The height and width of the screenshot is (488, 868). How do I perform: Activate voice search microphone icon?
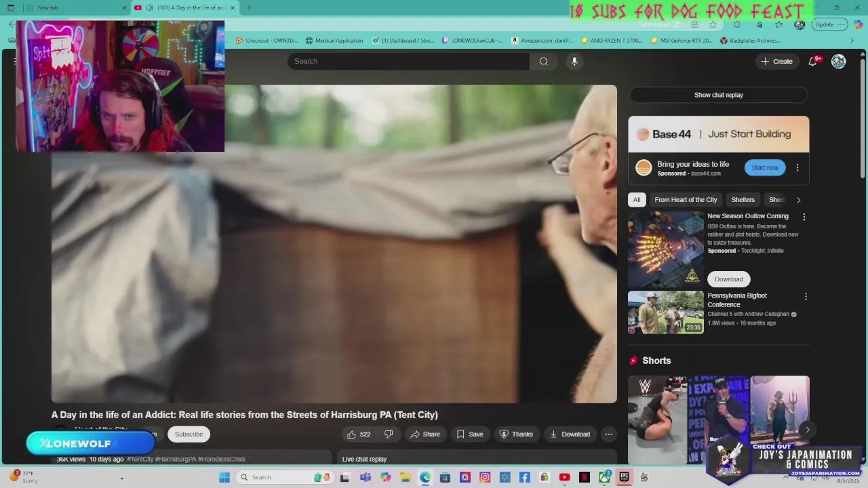point(574,61)
